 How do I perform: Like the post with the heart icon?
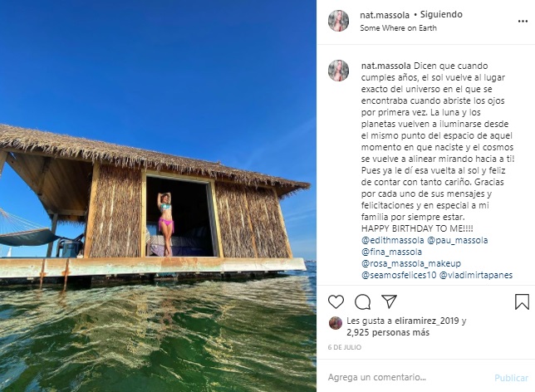coord(336,302)
